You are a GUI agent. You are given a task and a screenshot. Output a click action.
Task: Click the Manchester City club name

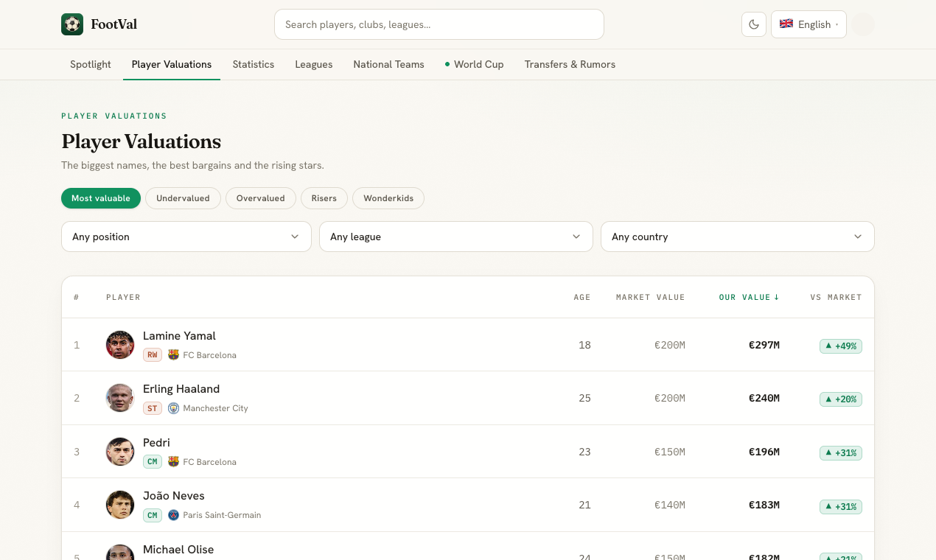(215, 408)
